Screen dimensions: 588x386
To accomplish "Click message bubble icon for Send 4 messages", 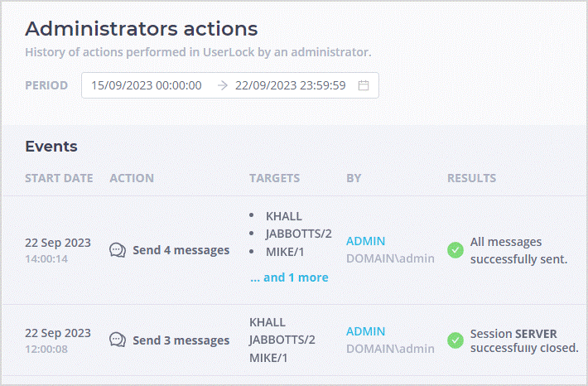I will pos(118,250).
